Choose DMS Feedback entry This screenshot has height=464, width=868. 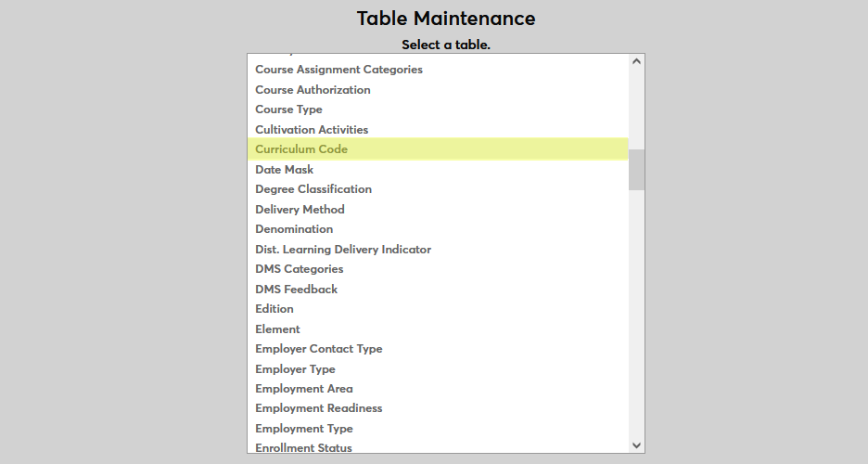(x=296, y=290)
